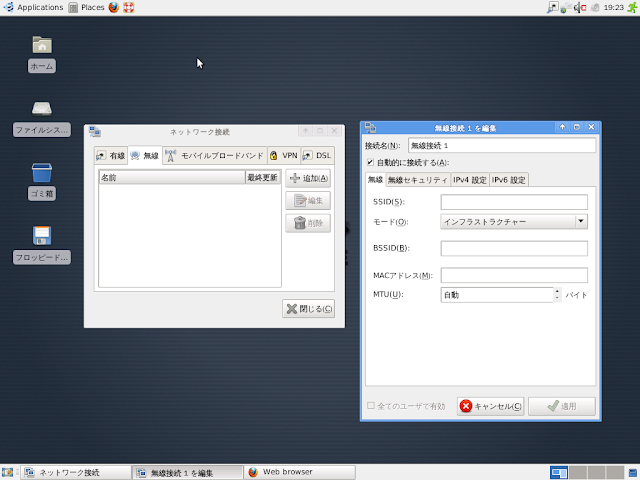Click 閉じる(C) in ネットワーク接続 window
This screenshot has height=480, width=640.
309,309
